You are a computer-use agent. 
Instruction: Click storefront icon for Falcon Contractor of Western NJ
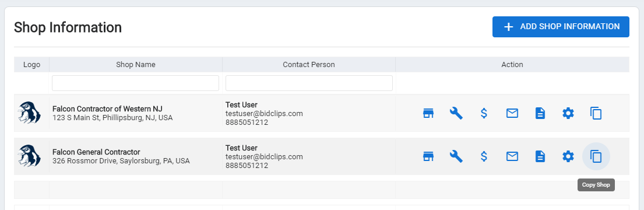point(428,113)
